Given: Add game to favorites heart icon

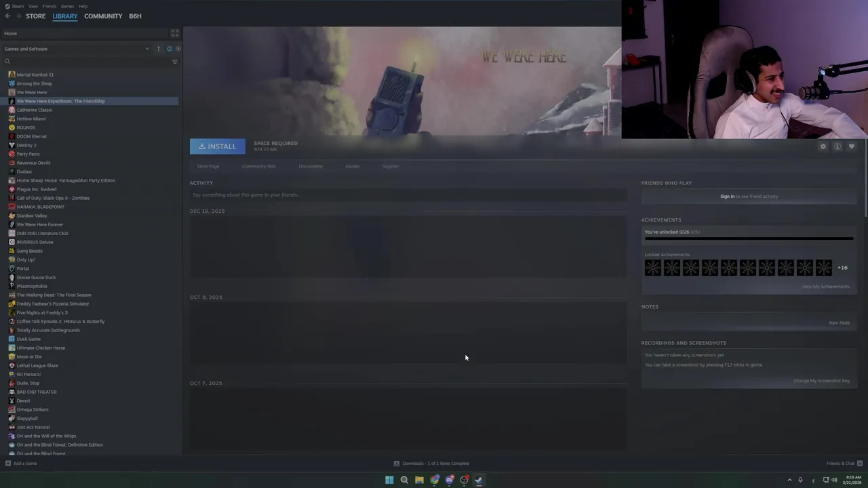Looking at the screenshot, I should [x=852, y=146].
